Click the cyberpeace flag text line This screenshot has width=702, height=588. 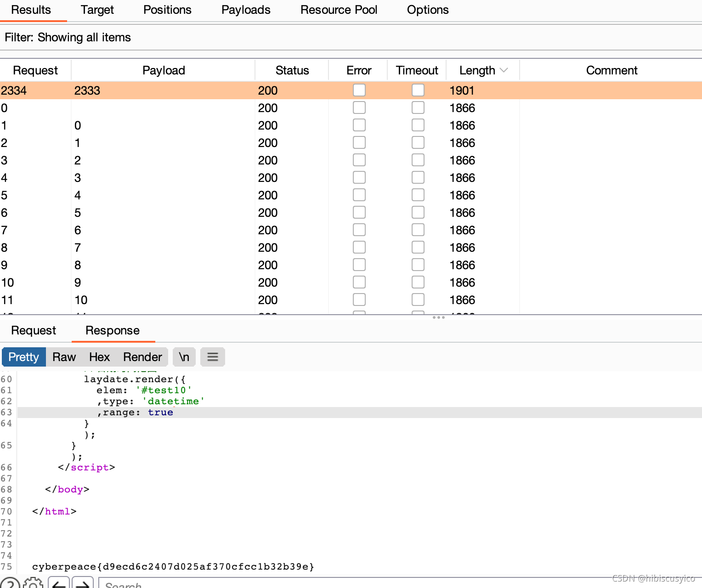click(x=173, y=566)
